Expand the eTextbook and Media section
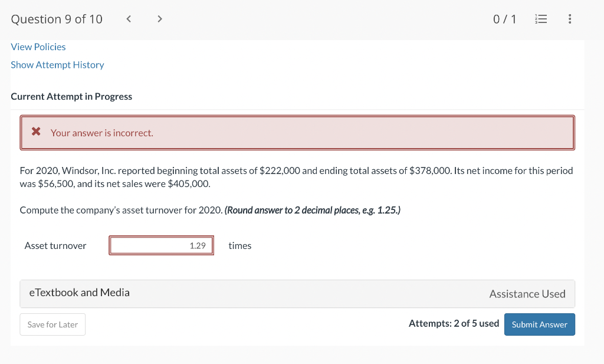The width and height of the screenshot is (604, 364). coord(78,293)
